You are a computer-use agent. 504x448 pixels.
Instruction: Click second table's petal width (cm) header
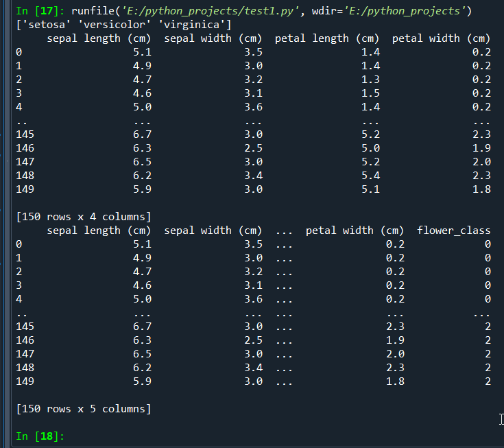pyautogui.click(x=355, y=231)
